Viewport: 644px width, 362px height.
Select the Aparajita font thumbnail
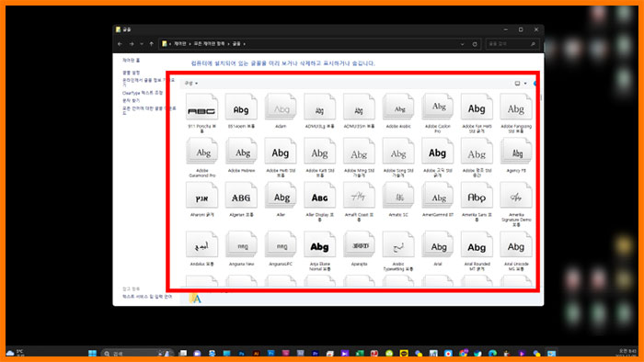[x=359, y=245]
